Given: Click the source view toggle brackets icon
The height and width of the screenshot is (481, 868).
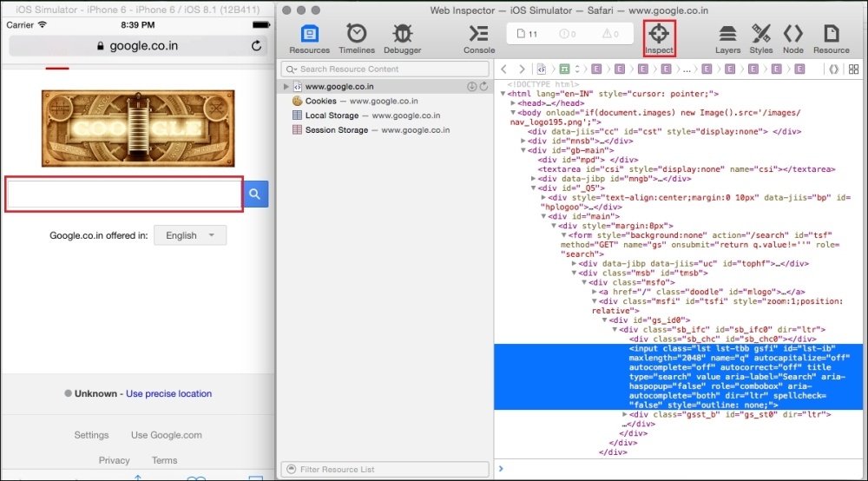Looking at the screenshot, I should 833,69.
